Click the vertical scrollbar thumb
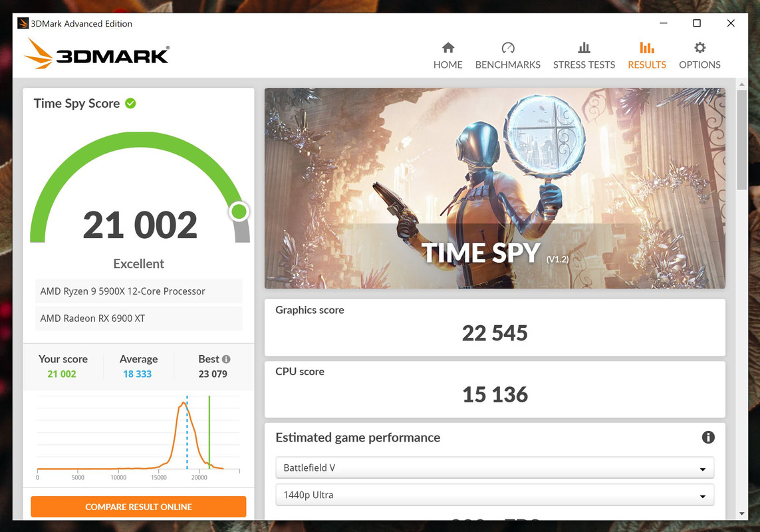Image resolution: width=760 pixels, height=532 pixels. point(741,140)
